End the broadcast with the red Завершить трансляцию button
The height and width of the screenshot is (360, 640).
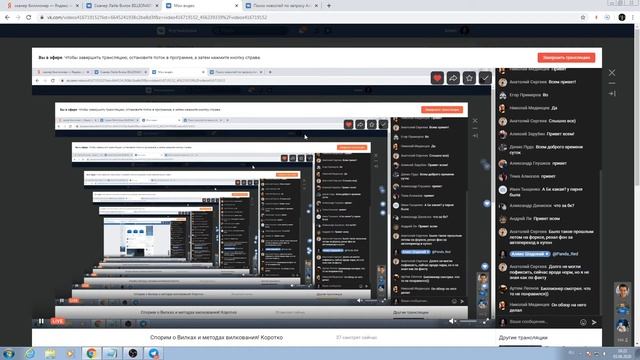pyautogui.click(x=566, y=58)
